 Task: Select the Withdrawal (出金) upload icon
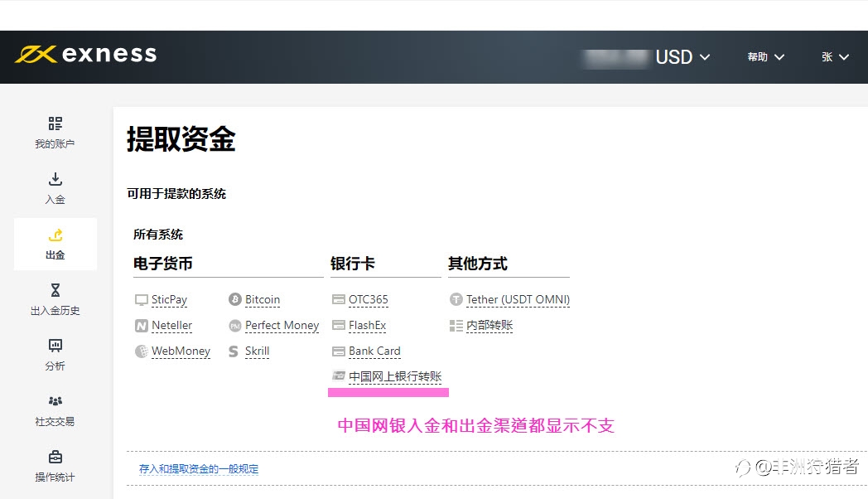click(55, 235)
